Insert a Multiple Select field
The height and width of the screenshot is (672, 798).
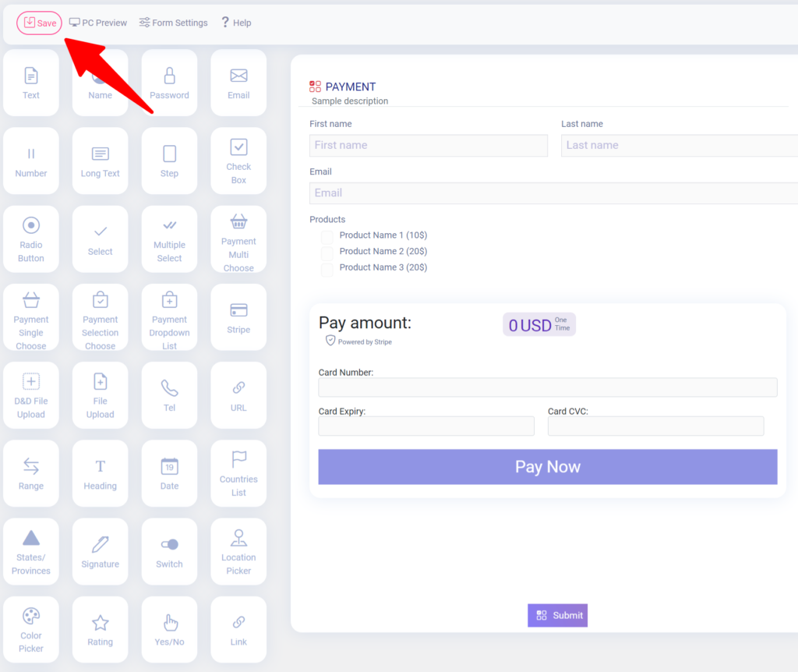coord(169,239)
